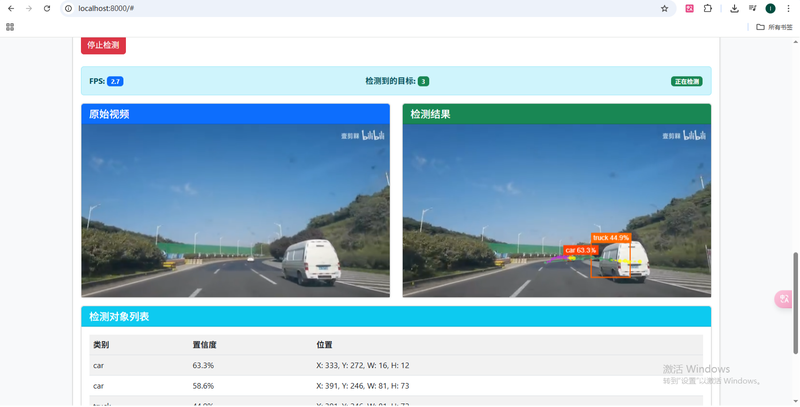Viewport: 800px width, 407px height.
Task: Click the 位置 column header
Action: tap(324, 345)
